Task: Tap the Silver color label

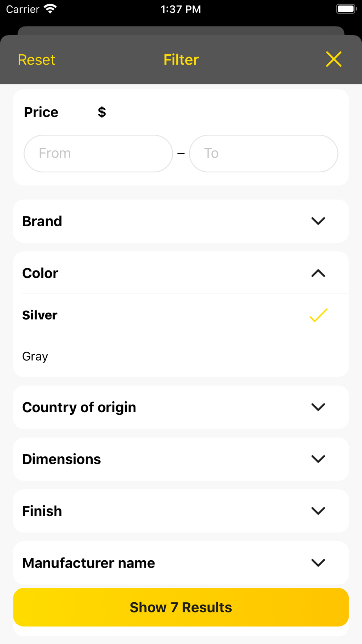Action: pyautogui.click(x=40, y=315)
